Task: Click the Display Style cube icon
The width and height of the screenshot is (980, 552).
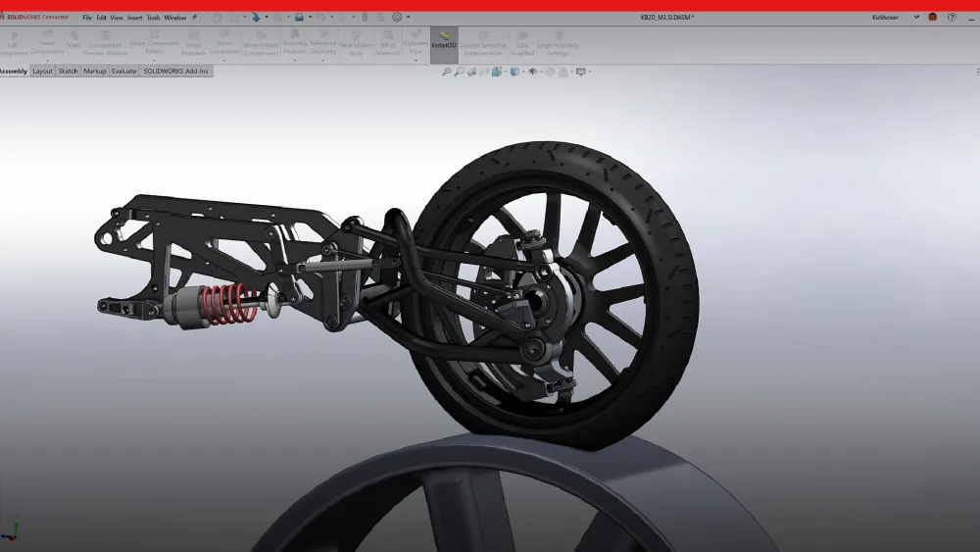Action: (x=514, y=72)
